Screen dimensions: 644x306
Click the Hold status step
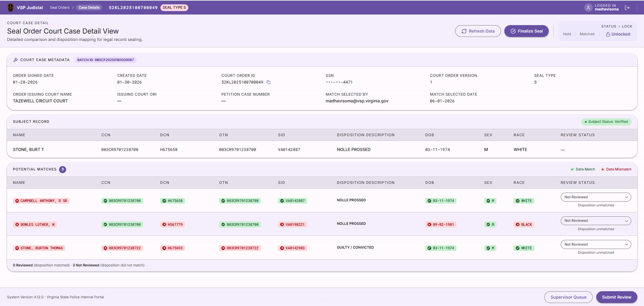567,34
